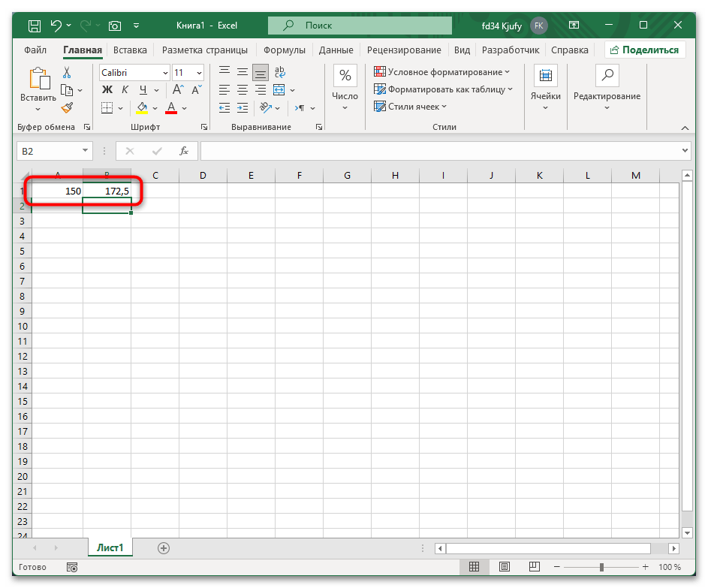
Task: Open the font size 11 dropdown
Action: pos(199,73)
